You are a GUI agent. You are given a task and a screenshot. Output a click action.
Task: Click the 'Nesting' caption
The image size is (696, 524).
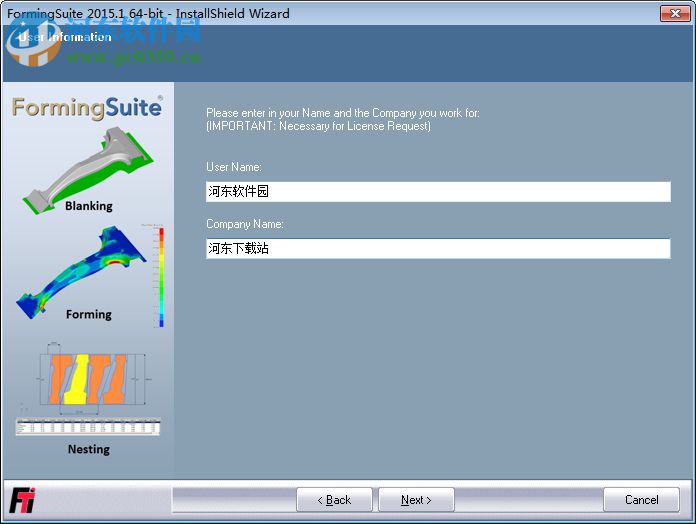89,449
